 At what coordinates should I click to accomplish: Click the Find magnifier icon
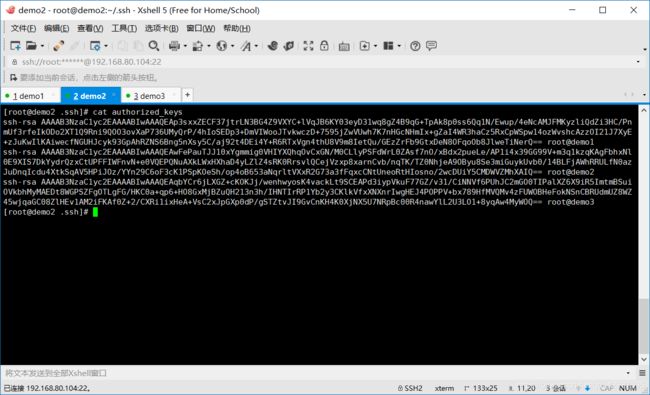tap(154, 46)
